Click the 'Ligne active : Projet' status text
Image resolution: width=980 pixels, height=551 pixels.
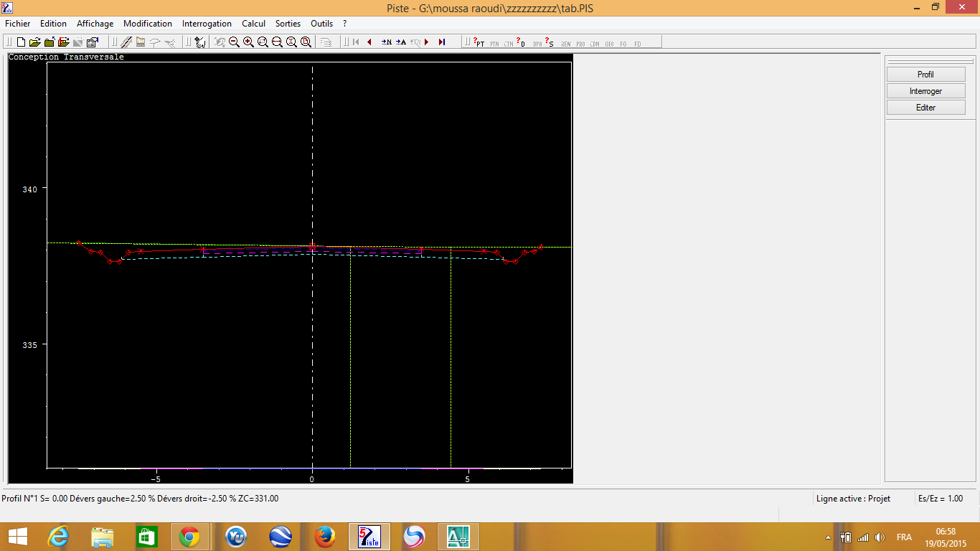(853, 499)
